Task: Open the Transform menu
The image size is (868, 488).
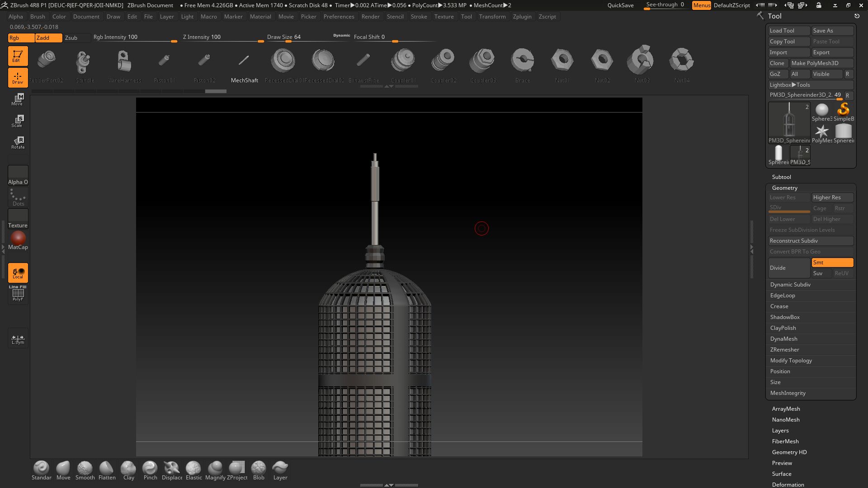Action: pos(492,17)
